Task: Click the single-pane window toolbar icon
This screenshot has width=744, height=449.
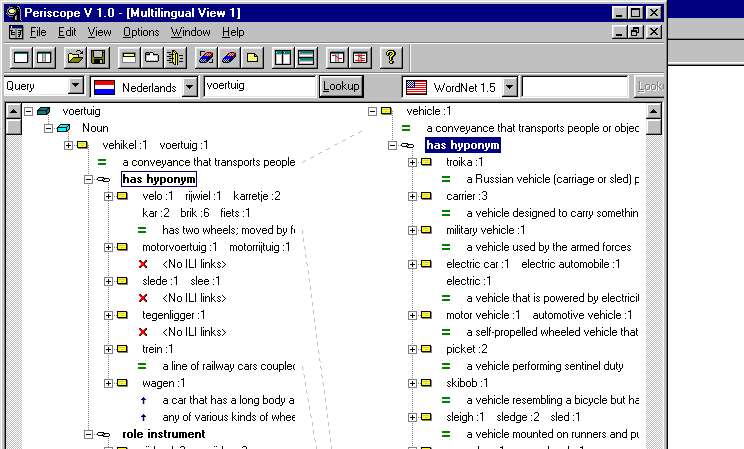Action: [21, 57]
